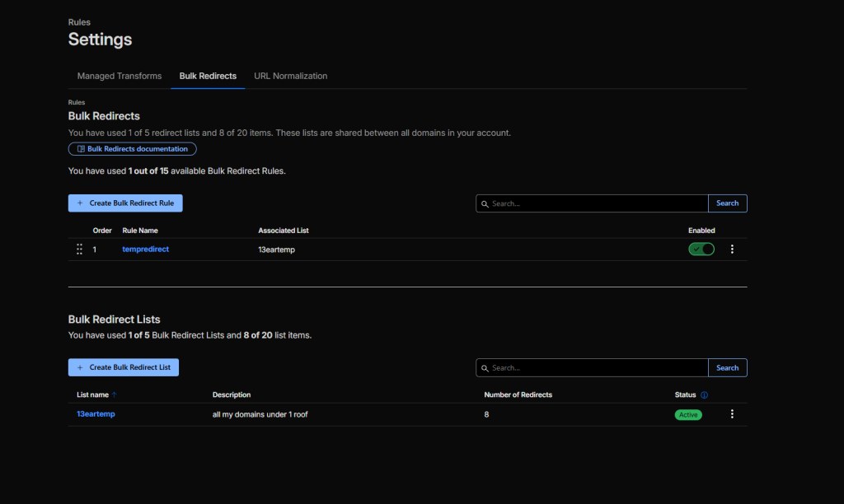Grab the drag handle icon for tempredirect
The width and height of the screenshot is (844, 504).
coord(79,250)
